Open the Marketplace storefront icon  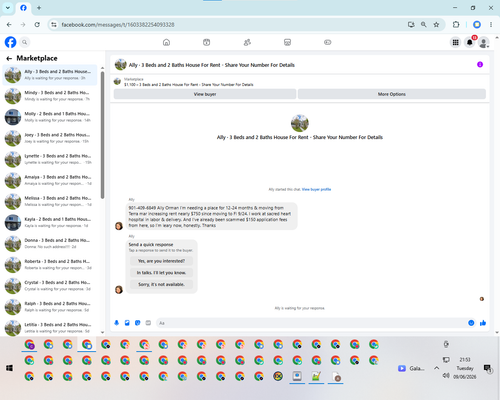point(287,42)
